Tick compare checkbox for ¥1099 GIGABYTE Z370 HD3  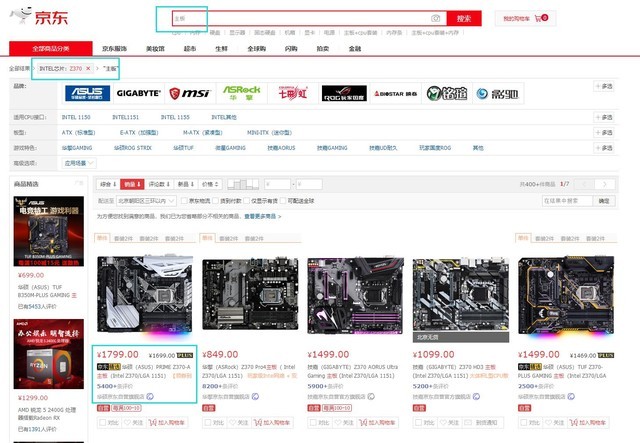(x=419, y=423)
